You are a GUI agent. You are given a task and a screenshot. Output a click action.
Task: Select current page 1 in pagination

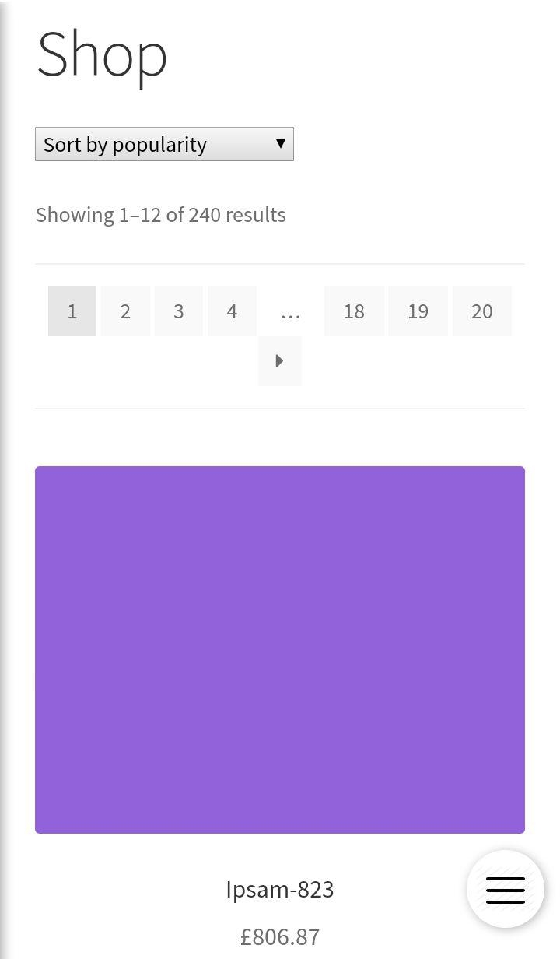[x=72, y=311]
